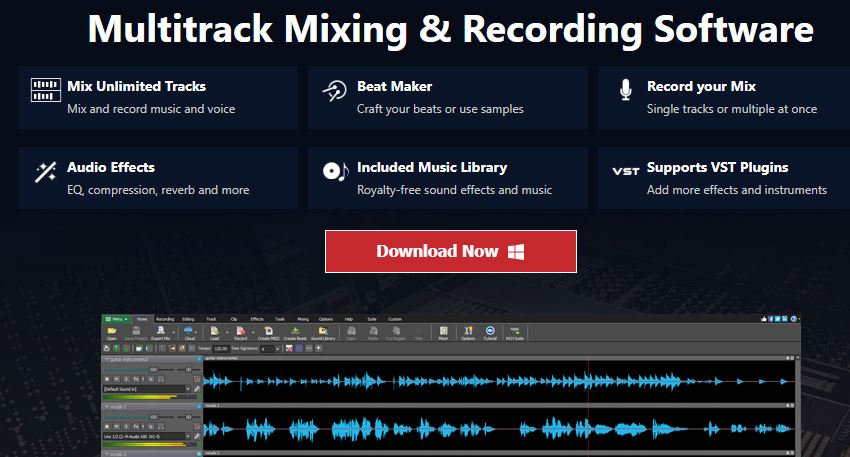
Task: Click wrench beside Default Sound dropdown
Action: tap(197, 389)
